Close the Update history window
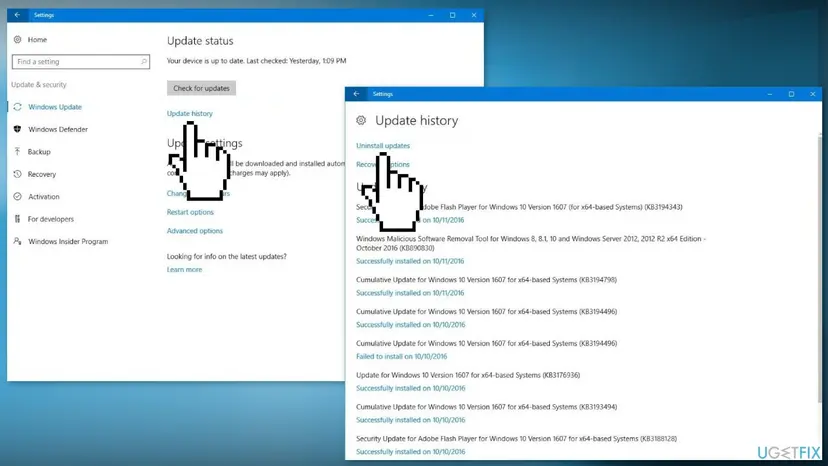This screenshot has height=466, width=828. (x=813, y=94)
